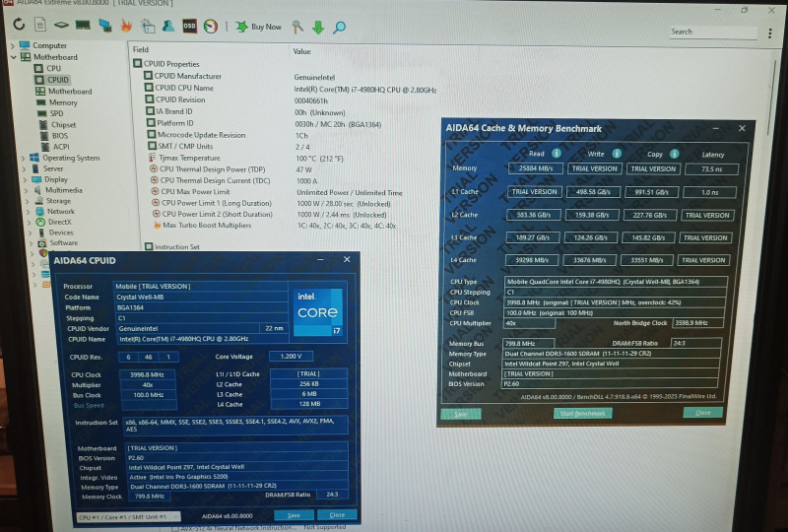Expand the Multimedia tree node
Image resolution: width=788 pixels, height=532 pixels.
[26, 190]
